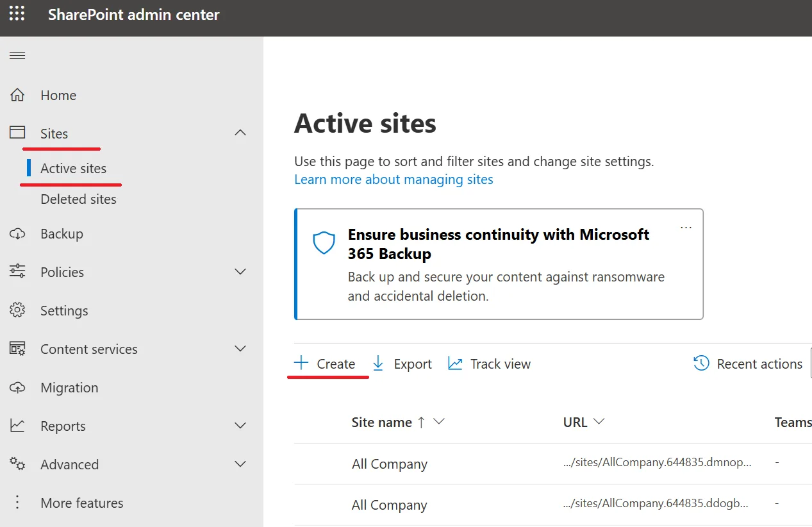Screen dimensions: 812x527
Task: Click the Settings gear icon
Action: pyautogui.click(x=17, y=310)
